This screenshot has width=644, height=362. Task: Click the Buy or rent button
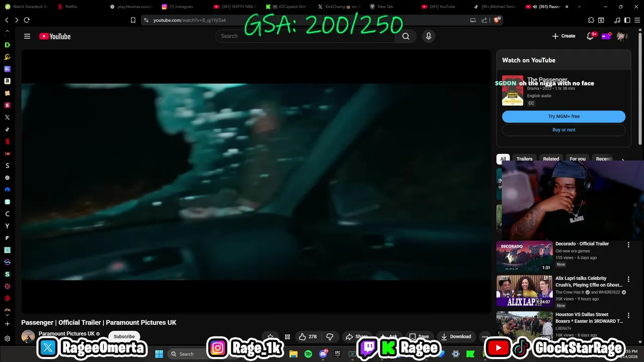(563, 130)
